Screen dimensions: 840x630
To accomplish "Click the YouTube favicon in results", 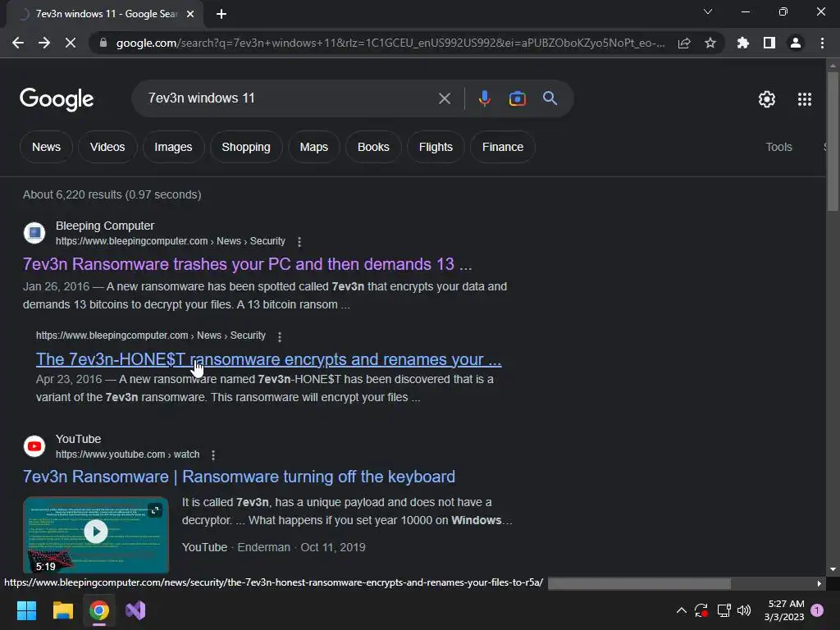I will click(x=34, y=446).
